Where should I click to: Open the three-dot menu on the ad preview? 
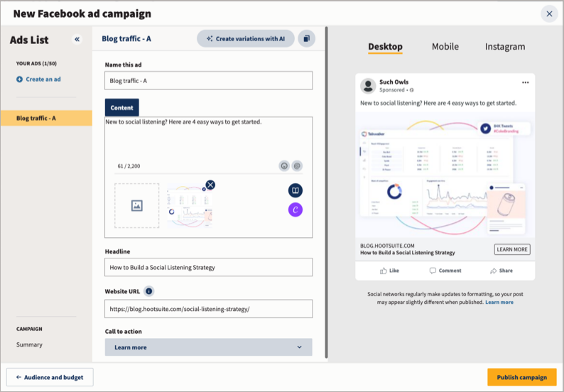[x=525, y=82]
